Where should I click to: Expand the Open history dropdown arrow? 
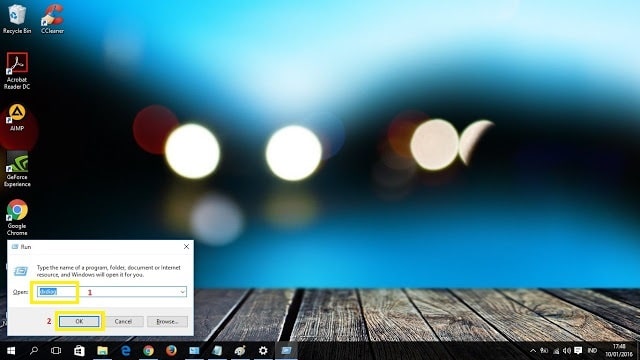[182, 292]
